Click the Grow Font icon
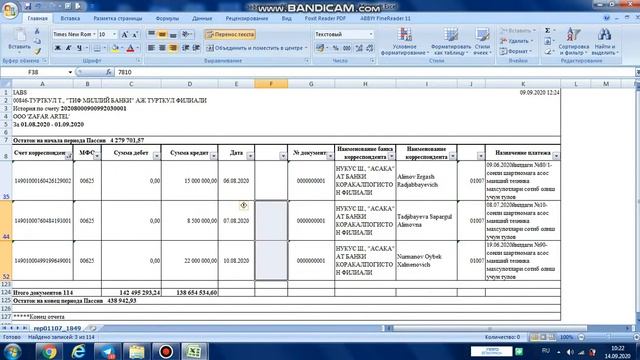The width and height of the screenshot is (640, 360). [125, 35]
